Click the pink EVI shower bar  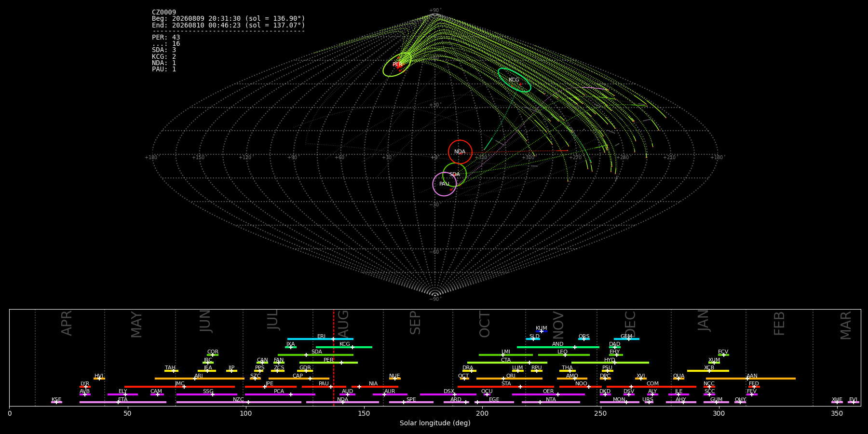[854, 402]
